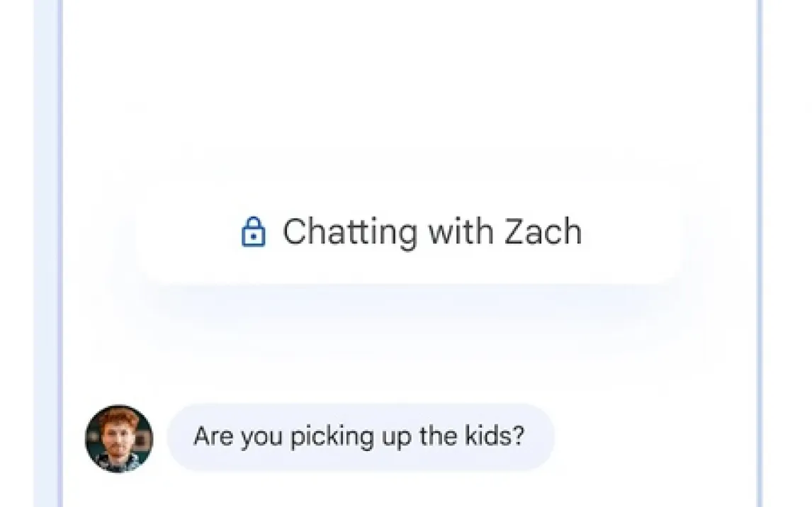
Task: Tap the red-haired man's round avatar
Action: pyautogui.click(x=119, y=439)
